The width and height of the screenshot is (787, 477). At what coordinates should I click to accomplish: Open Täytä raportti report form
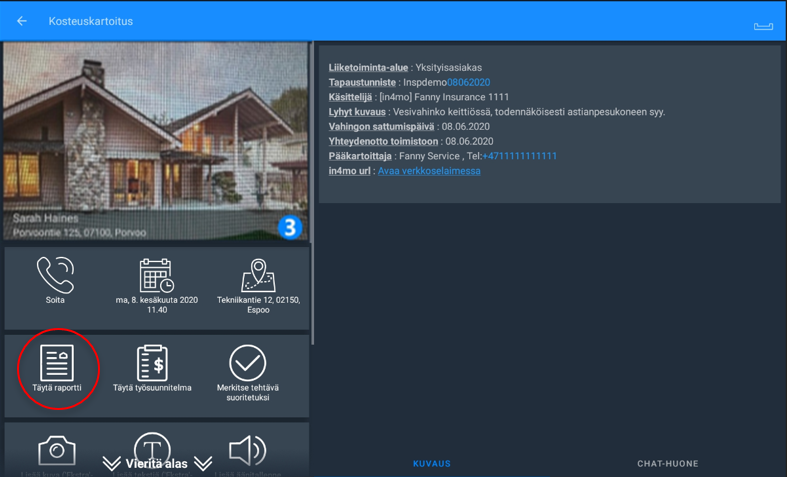tap(57, 364)
